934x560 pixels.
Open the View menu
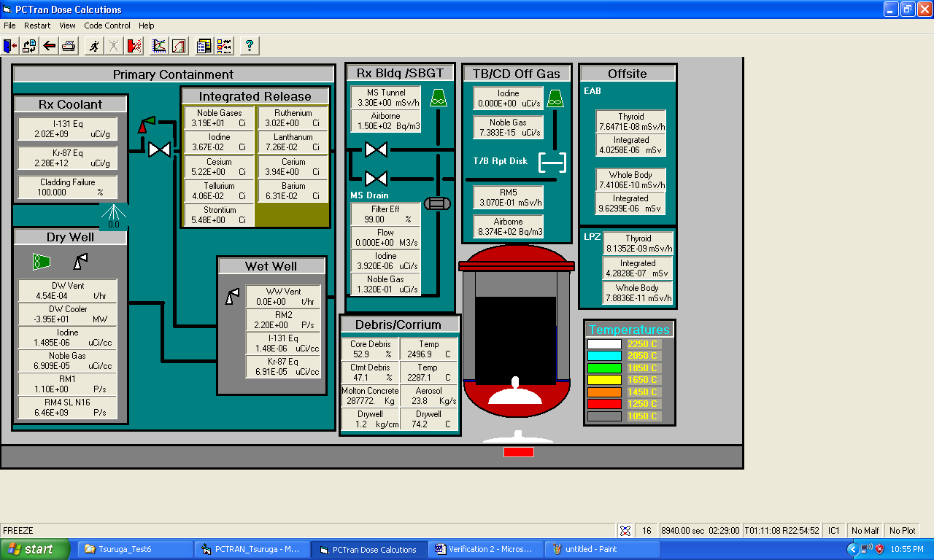pos(67,26)
